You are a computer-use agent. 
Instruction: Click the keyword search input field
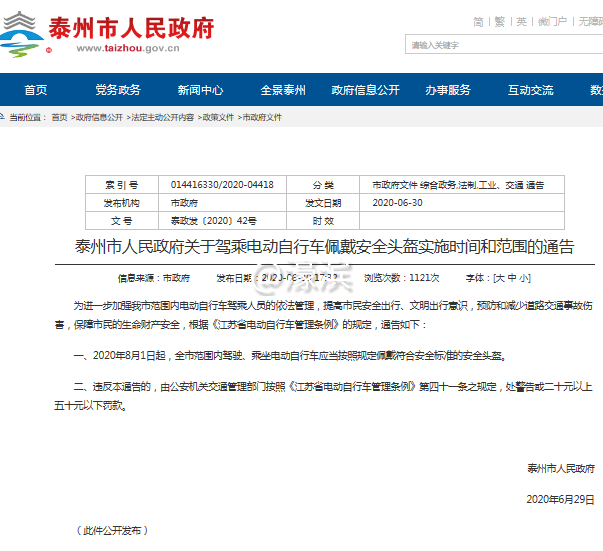coord(500,45)
